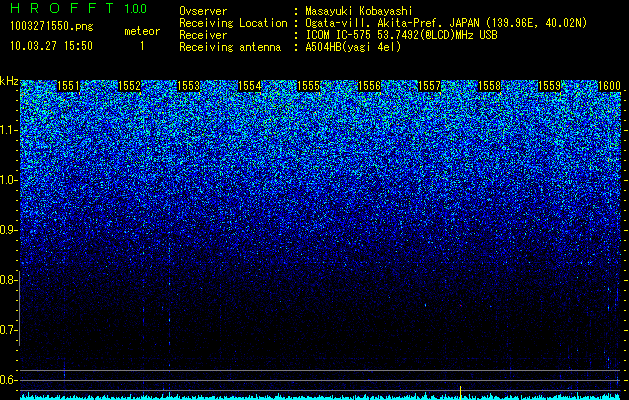
Task: Click the Receiving Location value text
Action: point(446,23)
